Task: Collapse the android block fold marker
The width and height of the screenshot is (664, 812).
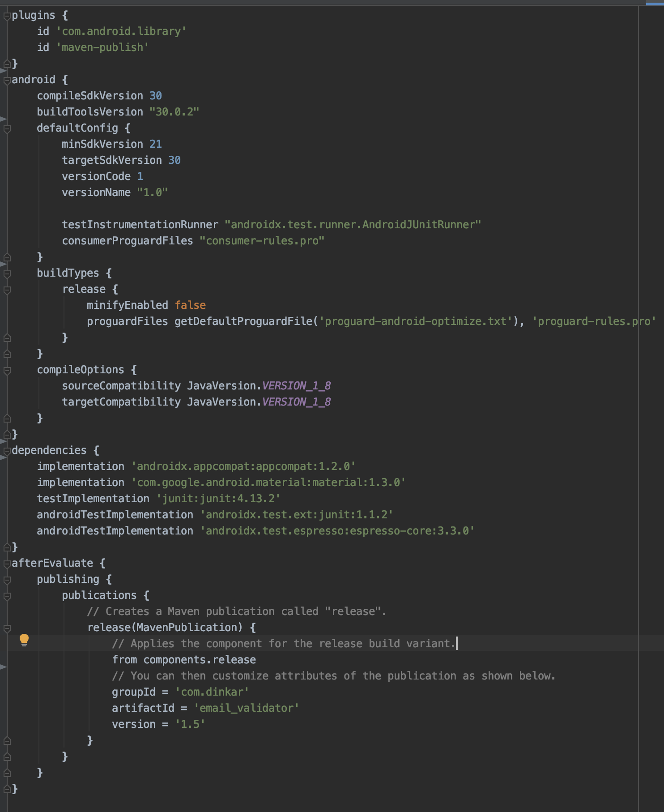Action: 7,81
